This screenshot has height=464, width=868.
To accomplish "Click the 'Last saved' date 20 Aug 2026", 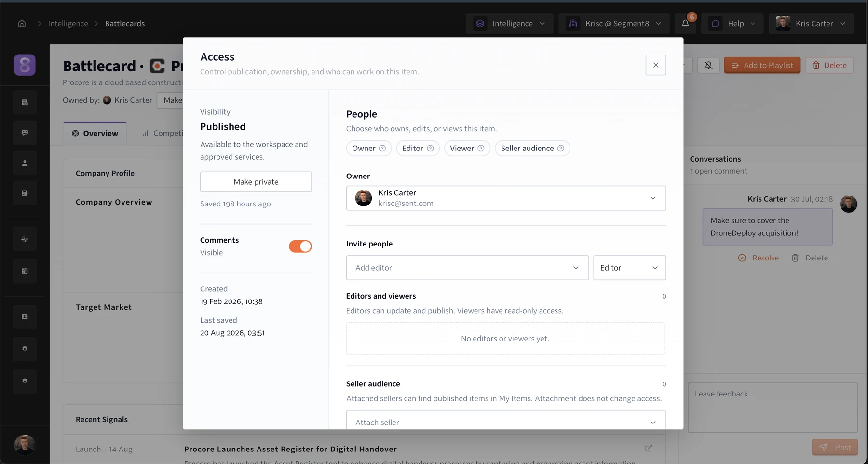I will 232,333.
